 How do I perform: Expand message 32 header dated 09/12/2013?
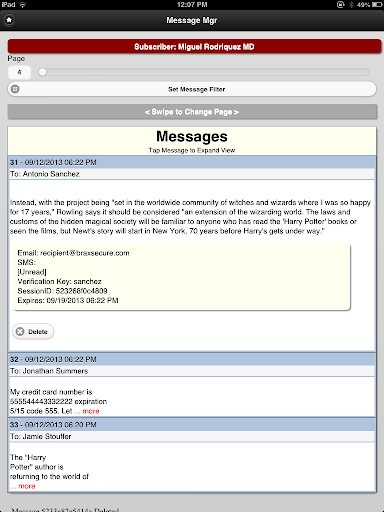(192, 359)
